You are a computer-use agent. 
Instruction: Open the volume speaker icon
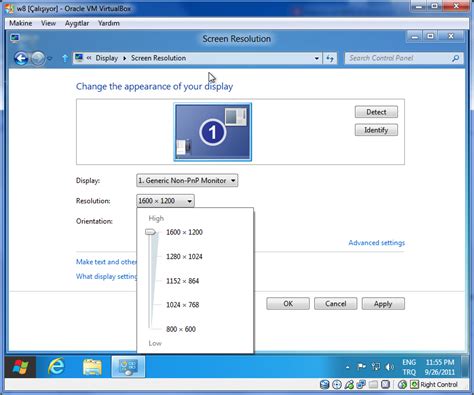click(389, 367)
